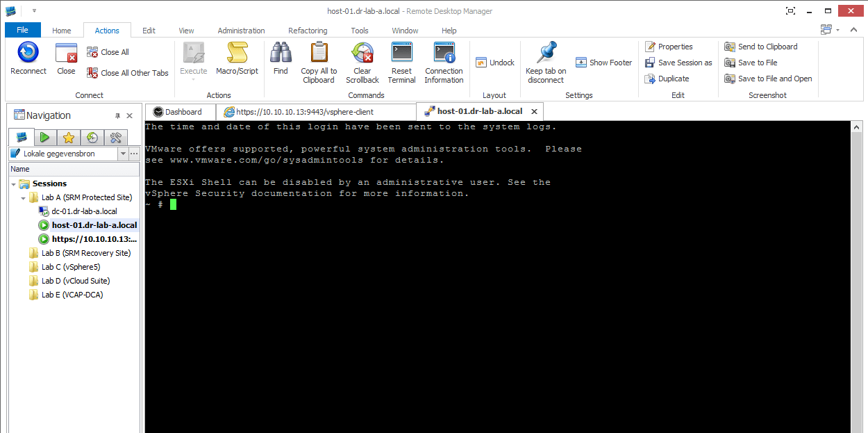Click the Close session icon
The image size is (868, 433).
click(x=66, y=59)
